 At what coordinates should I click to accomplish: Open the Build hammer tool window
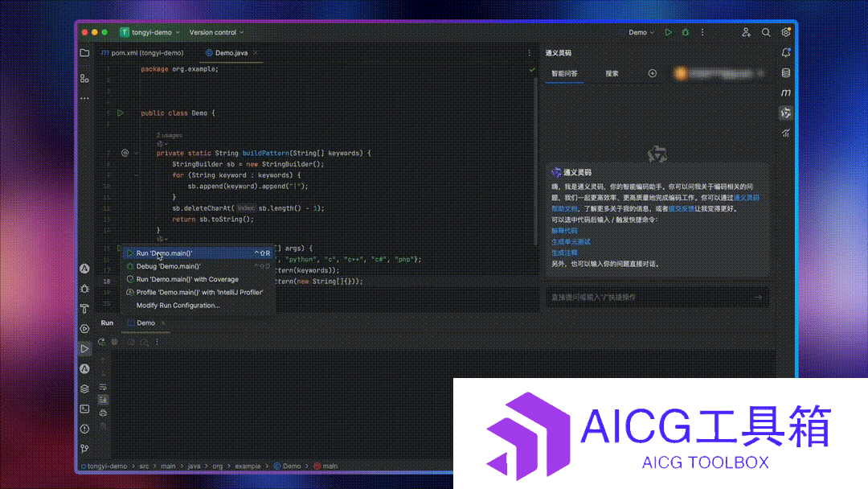click(84, 309)
